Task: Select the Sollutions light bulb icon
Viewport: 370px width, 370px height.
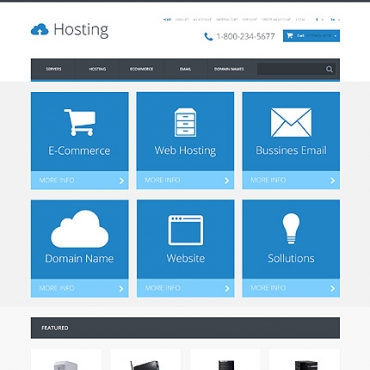Action: [x=291, y=229]
